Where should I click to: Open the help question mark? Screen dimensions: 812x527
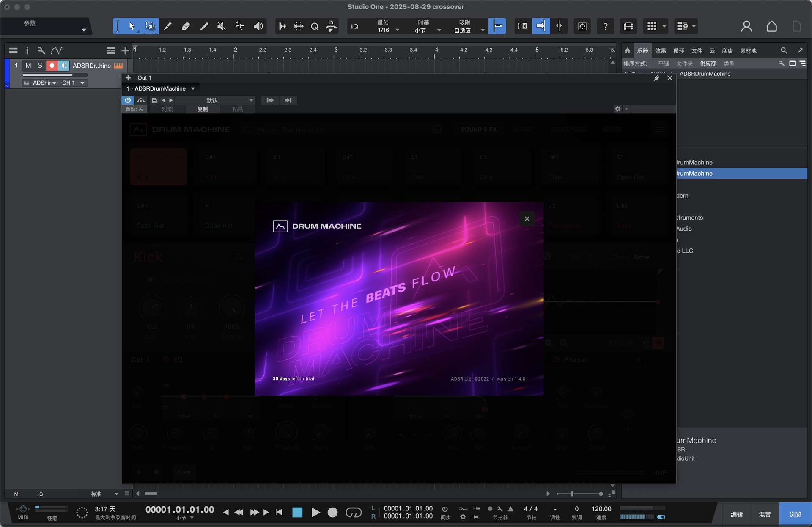click(605, 26)
